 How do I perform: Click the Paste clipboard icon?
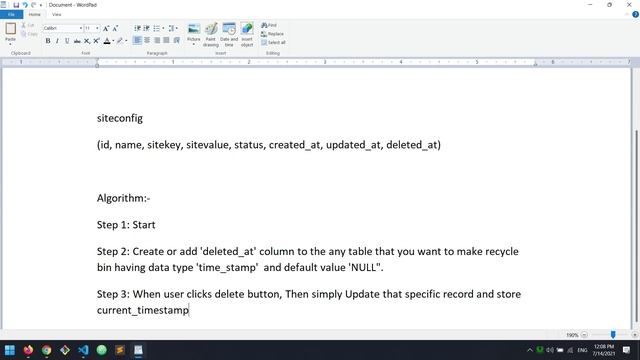(x=11, y=29)
